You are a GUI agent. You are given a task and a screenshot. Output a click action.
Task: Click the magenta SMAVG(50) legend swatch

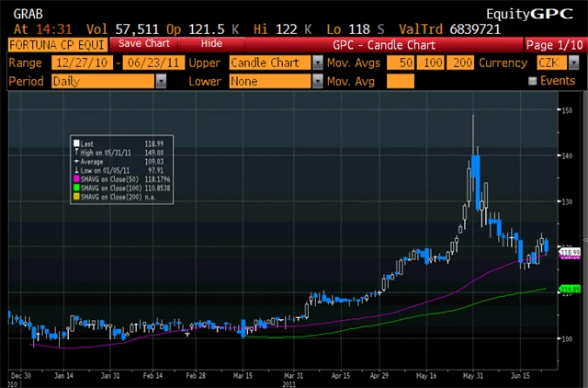pos(76,177)
